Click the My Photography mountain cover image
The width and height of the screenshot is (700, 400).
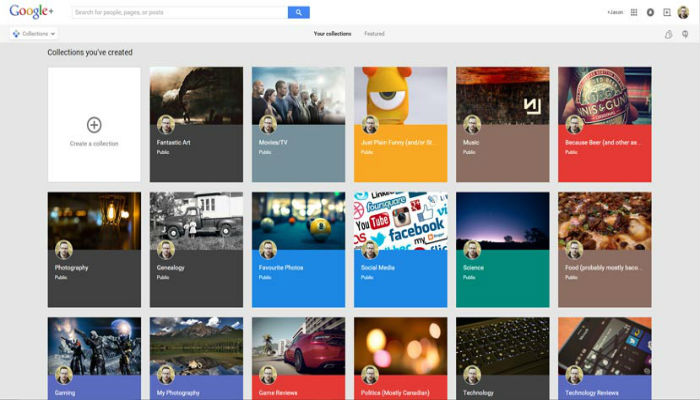(x=196, y=346)
